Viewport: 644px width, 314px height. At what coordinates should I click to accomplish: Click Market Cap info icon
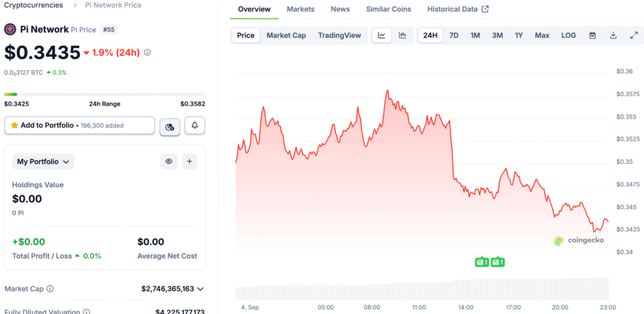(x=50, y=289)
